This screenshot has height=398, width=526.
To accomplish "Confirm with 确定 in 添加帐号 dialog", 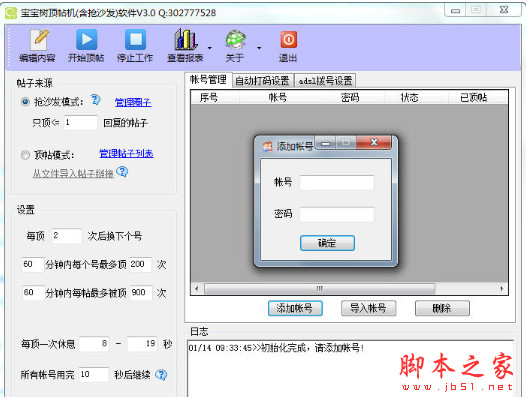I will 327,243.
